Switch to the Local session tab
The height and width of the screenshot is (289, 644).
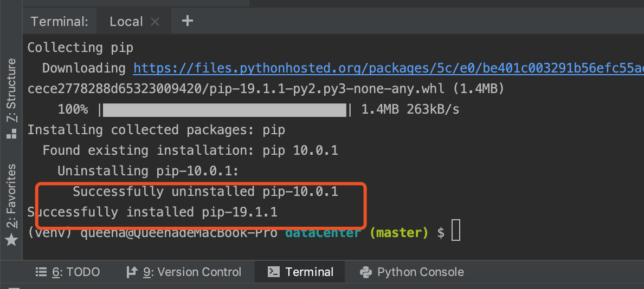[126, 22]
